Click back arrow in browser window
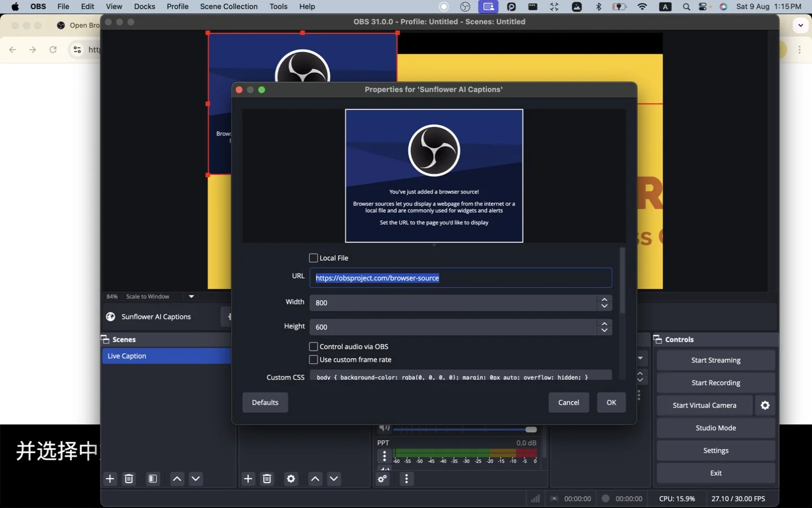Viewport: 812px width, 508px height. [x=12, y=50]
